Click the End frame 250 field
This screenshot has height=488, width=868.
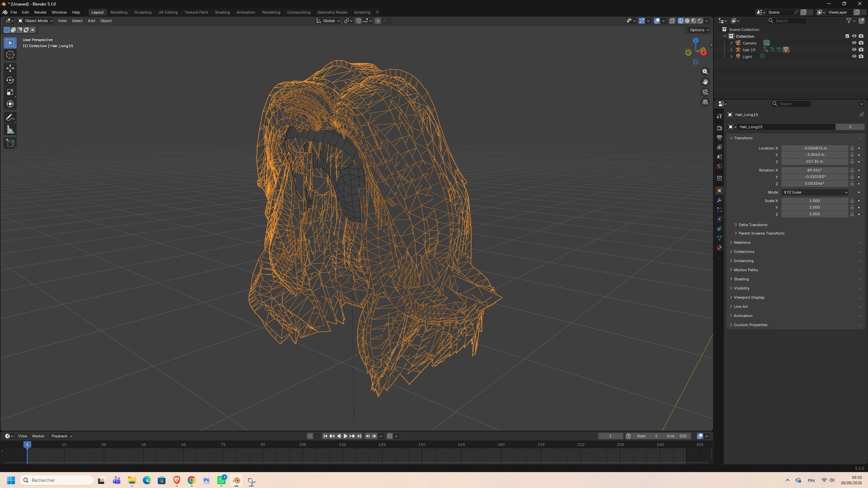pyautogui.click(x=676, y=436)
